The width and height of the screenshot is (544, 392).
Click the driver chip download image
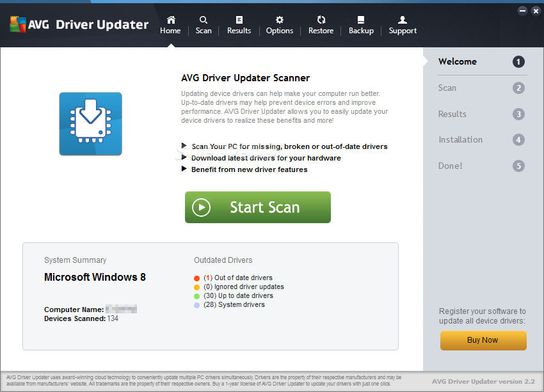(x=90, y=123)
